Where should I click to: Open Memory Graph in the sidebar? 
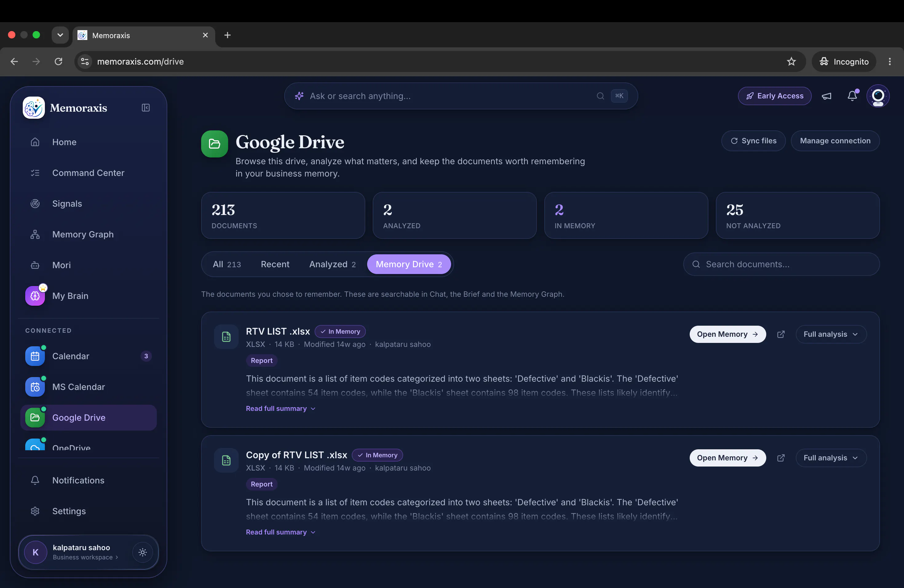[x=89, y=234]
